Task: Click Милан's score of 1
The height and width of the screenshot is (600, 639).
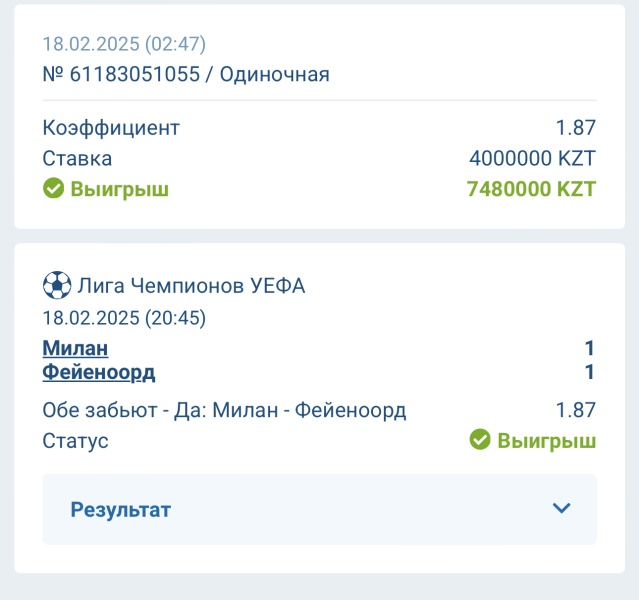Action: coord(589,349)
